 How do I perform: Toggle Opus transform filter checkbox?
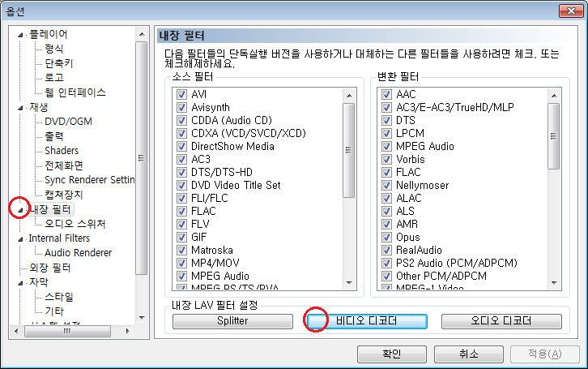coord(386,238)
